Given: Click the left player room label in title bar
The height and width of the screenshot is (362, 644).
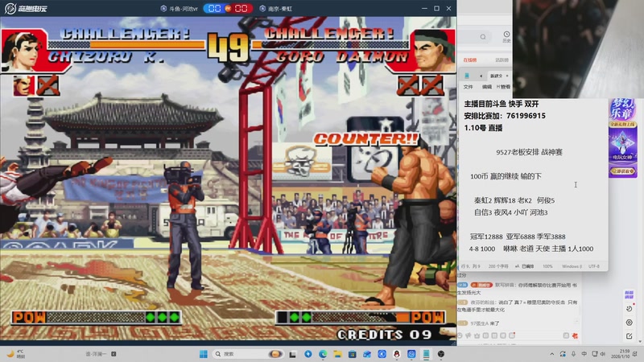Looking at the screenshot, I should (179, 9).
